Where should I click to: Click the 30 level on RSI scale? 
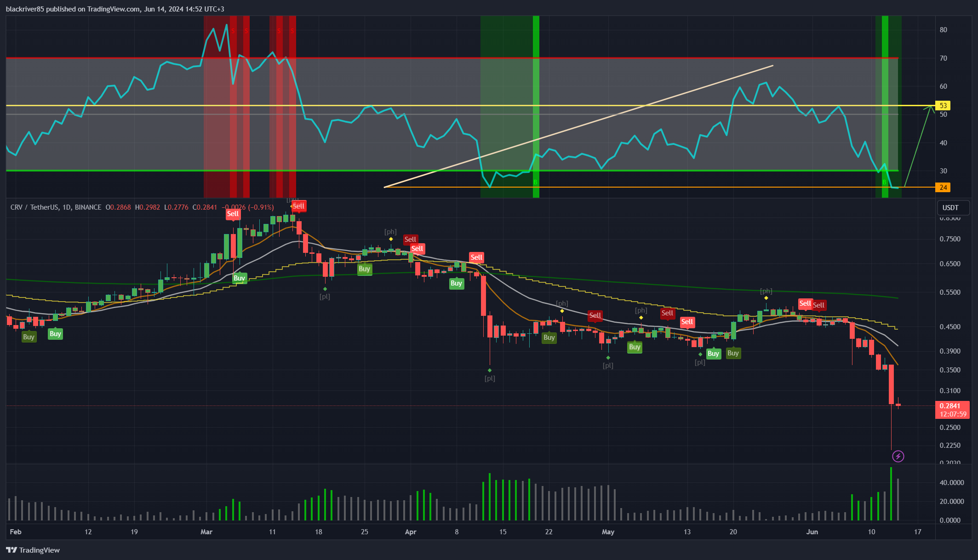point(944,171)
